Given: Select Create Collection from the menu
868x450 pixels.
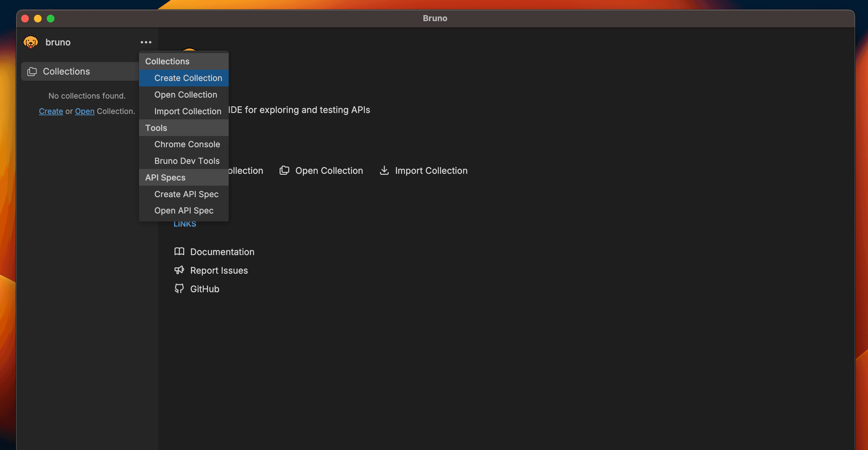Looking at the screenshot, I should click(x=188, y=78).
